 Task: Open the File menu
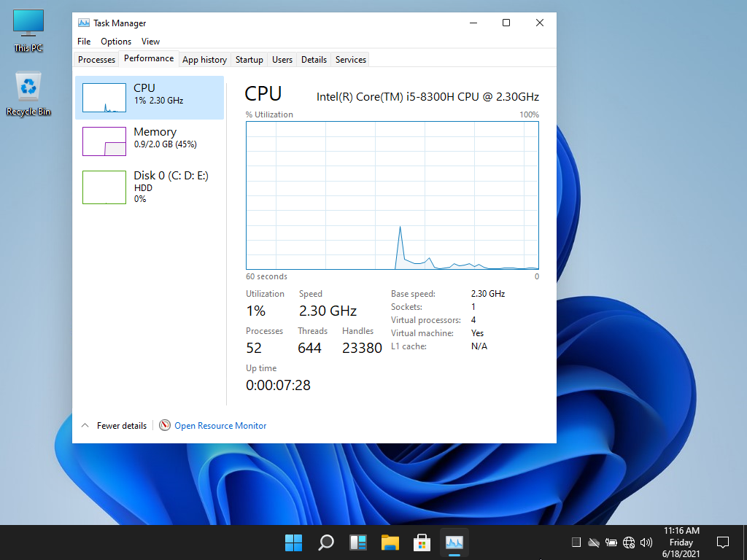pyautogui.click(x=84, y=42)
